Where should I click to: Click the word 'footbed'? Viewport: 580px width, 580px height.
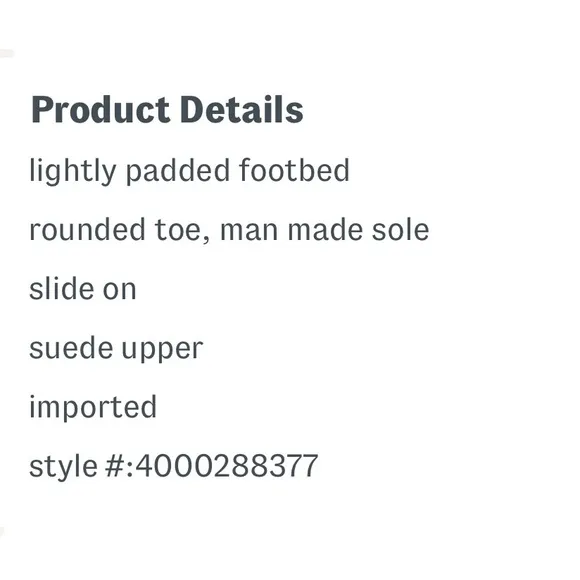[294, 170]
